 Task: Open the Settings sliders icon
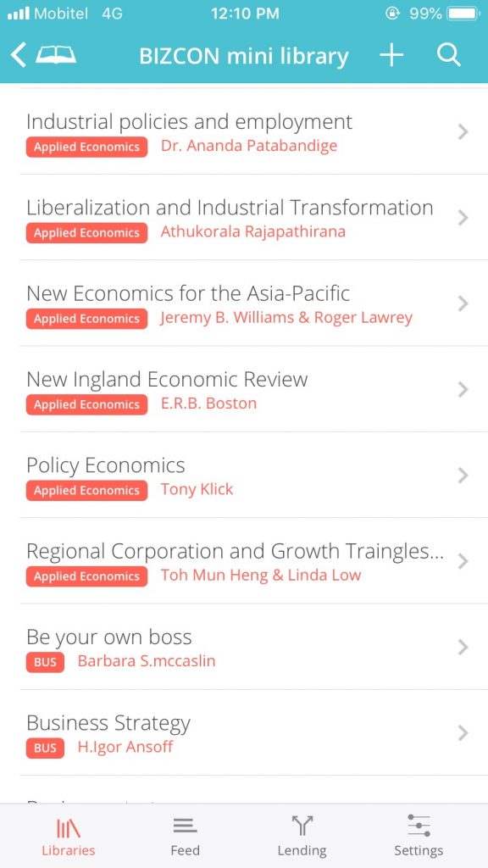pos(419,826)
